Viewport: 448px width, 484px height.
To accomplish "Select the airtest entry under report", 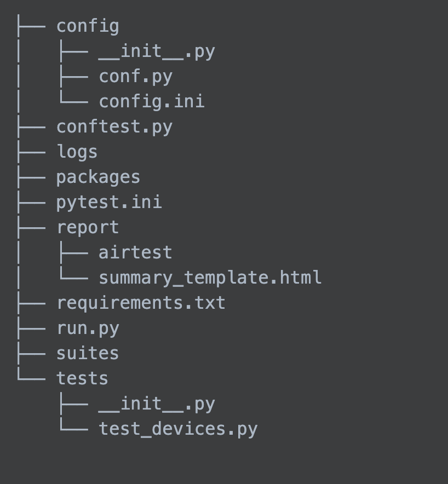I will [x=135, y=253].
